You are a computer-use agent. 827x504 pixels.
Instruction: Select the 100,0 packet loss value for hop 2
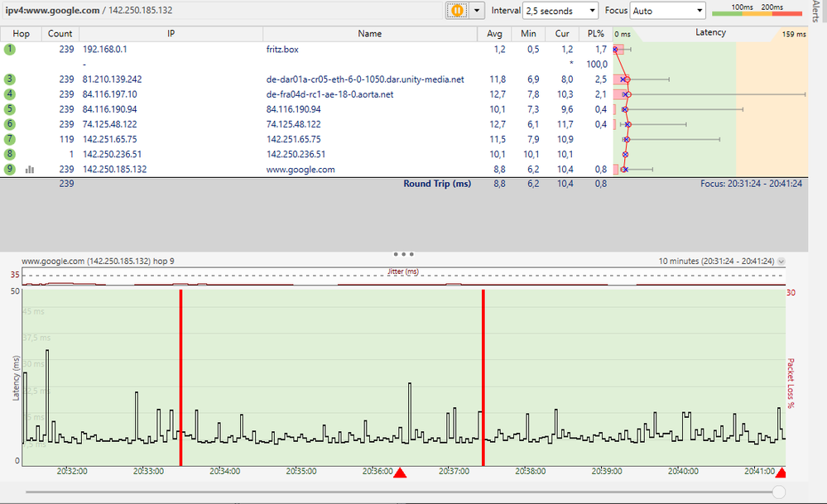pyautogui.click(x=597, y=65)
